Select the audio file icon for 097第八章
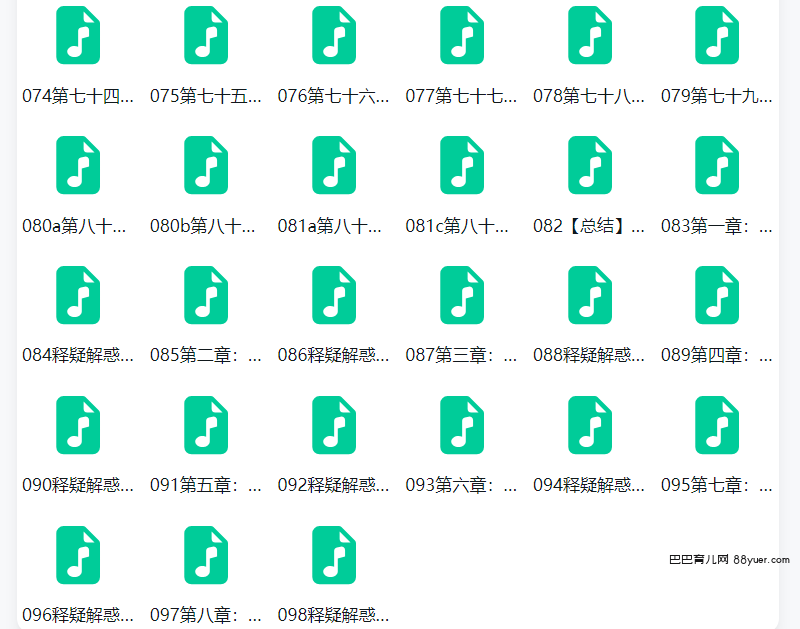The image size is (800, 629). [x=206, y=556]
